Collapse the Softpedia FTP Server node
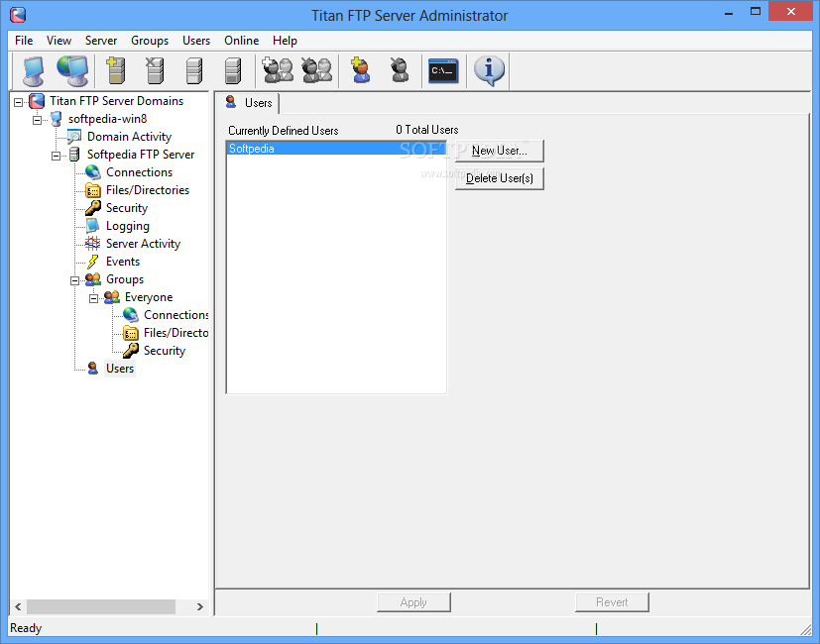 pos(56,156)
